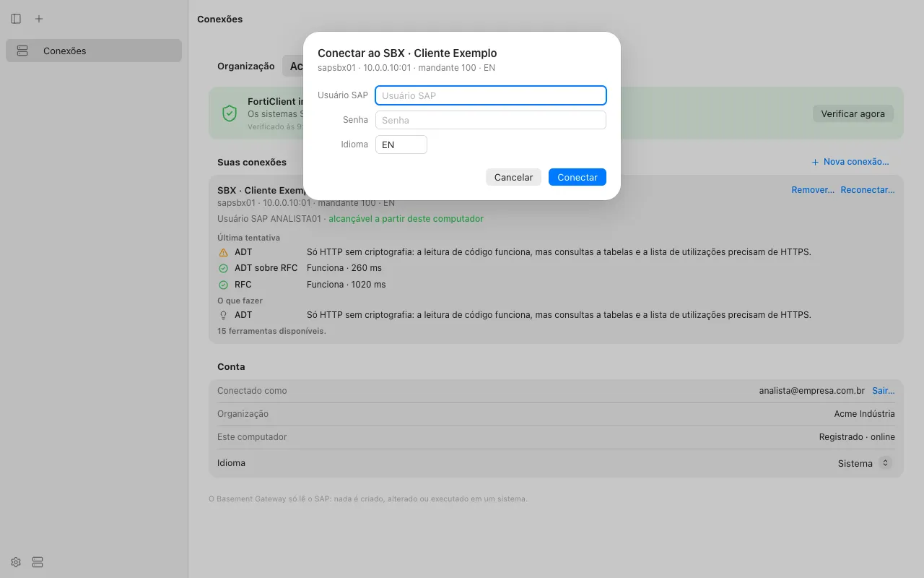Click the ADT sobre RFC label
Screen dimensions: 924x578
[x=266, y=269]
